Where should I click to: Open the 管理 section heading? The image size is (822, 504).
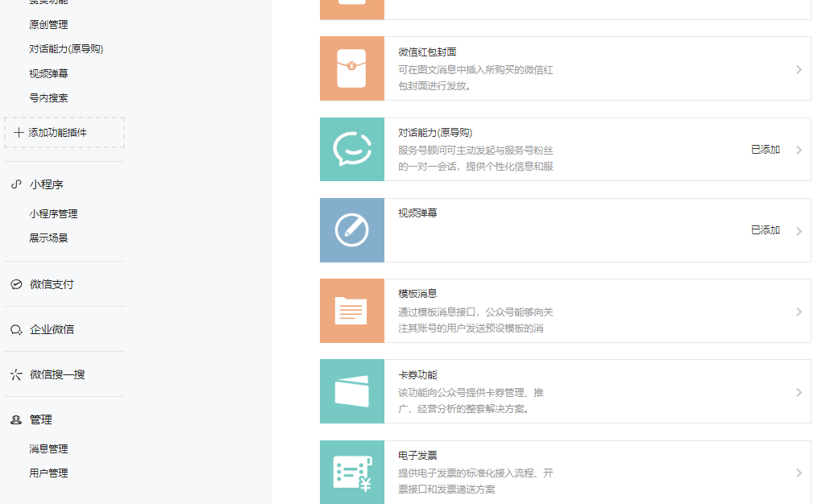tap(41, 419)
